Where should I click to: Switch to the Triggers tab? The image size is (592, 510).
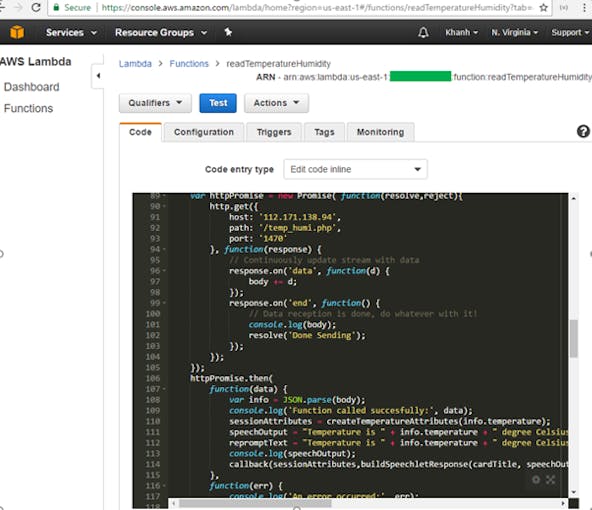[274, 132]
